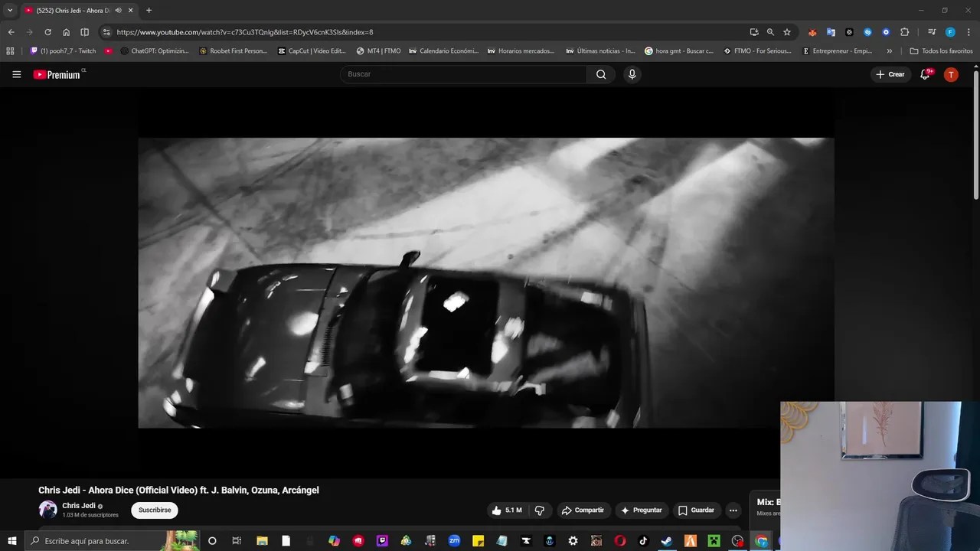Viewport: 980px width, 551px height.
Task: Open Chris Jedi channel avatar
Action: pyautogui.click(x=47, y=510)
